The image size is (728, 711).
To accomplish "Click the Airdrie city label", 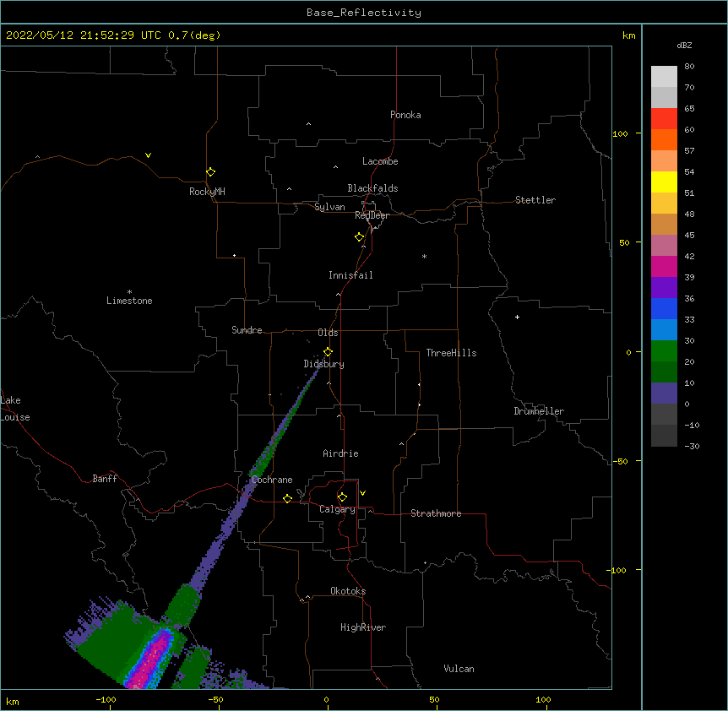I will click(x=340, y=453).
